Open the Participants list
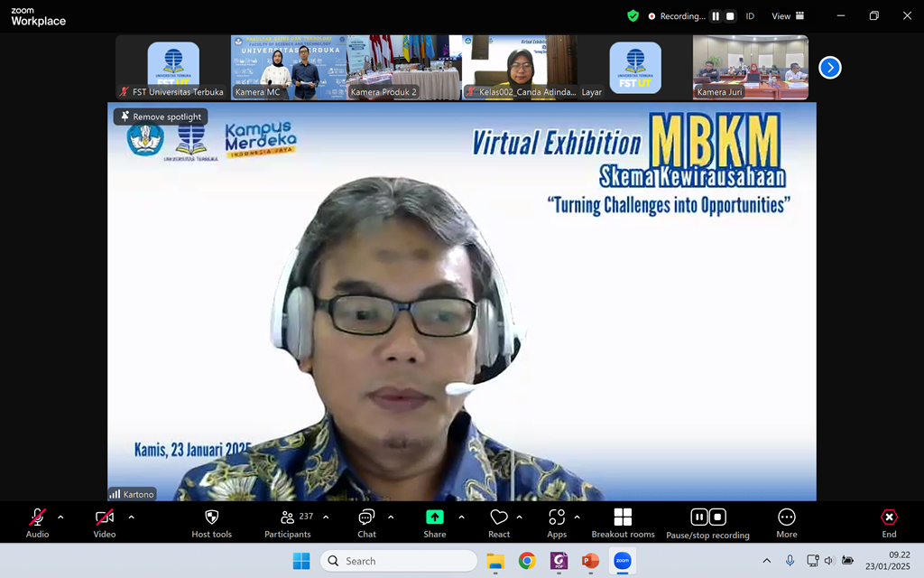924x578 pixels. 288,517
